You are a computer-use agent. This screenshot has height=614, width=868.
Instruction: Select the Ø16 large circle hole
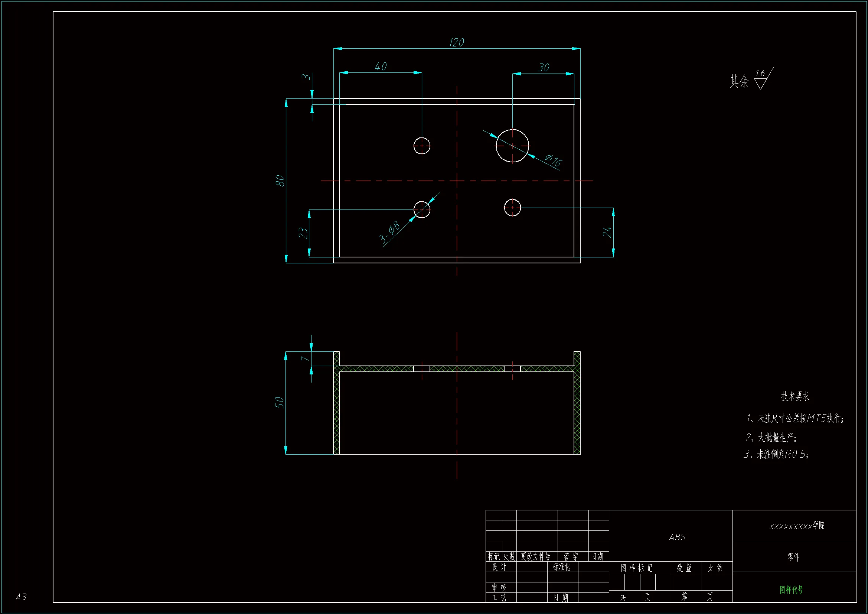tap(512, 146)
